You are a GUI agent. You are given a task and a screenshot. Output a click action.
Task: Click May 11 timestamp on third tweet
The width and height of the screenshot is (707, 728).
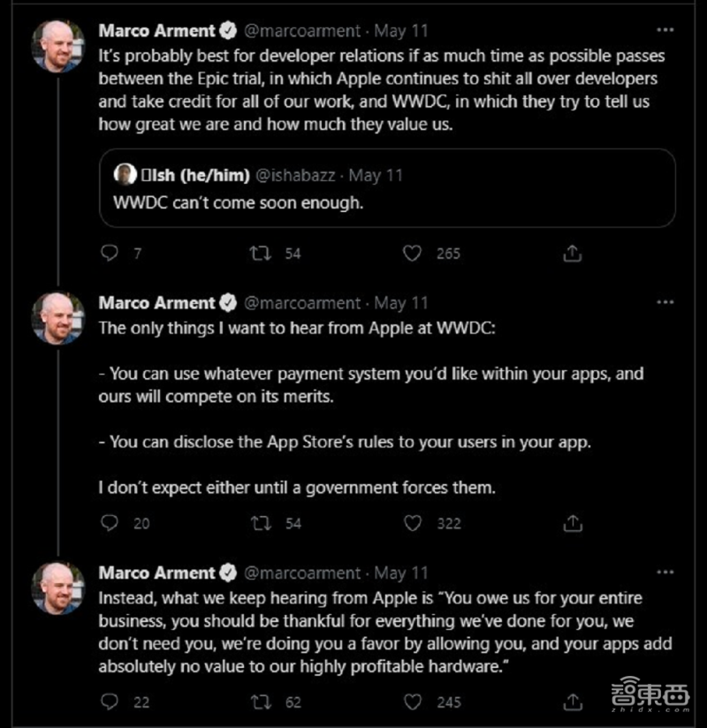point(401,573)
